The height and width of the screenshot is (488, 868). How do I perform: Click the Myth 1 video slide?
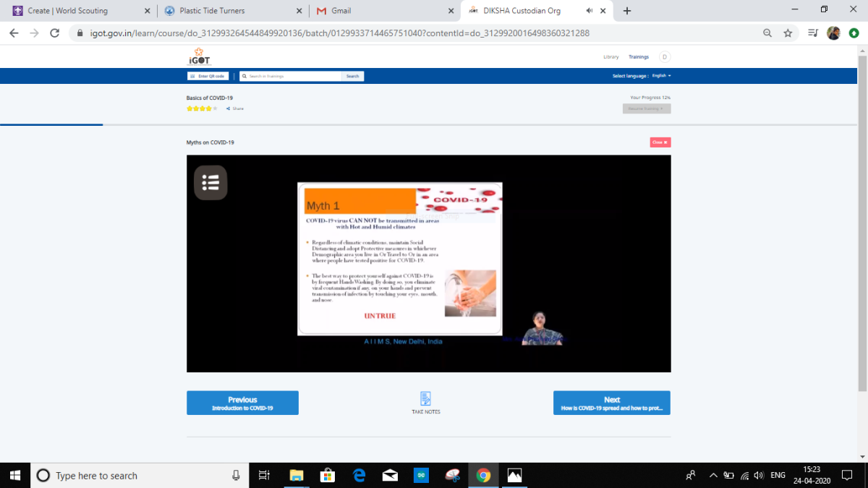(400, 259)
